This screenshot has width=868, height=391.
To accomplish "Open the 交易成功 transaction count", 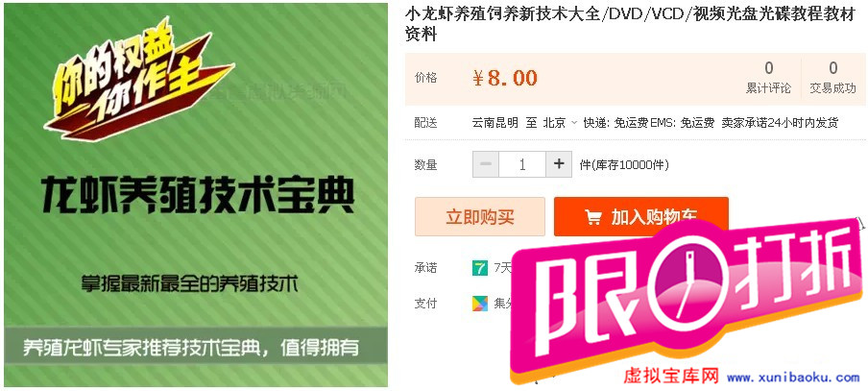I will pos(832,78).
